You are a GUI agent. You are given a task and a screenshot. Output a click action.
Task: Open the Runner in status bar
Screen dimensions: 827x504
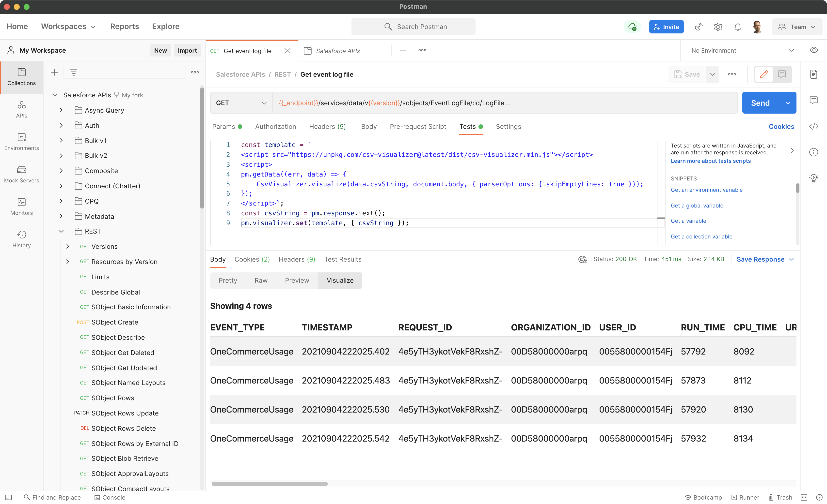pos(745,497)
